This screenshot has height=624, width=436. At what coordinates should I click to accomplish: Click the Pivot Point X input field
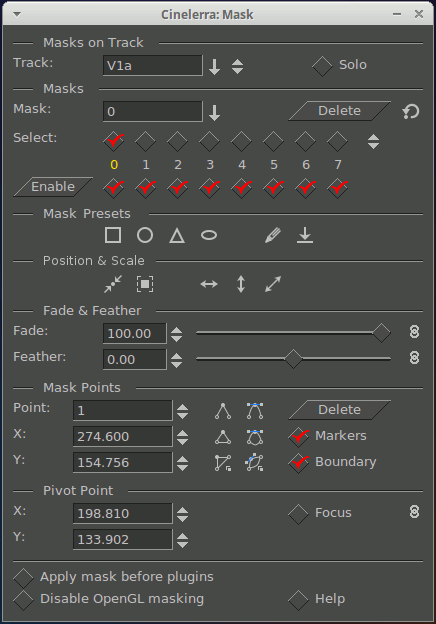[x=123, y=513]
